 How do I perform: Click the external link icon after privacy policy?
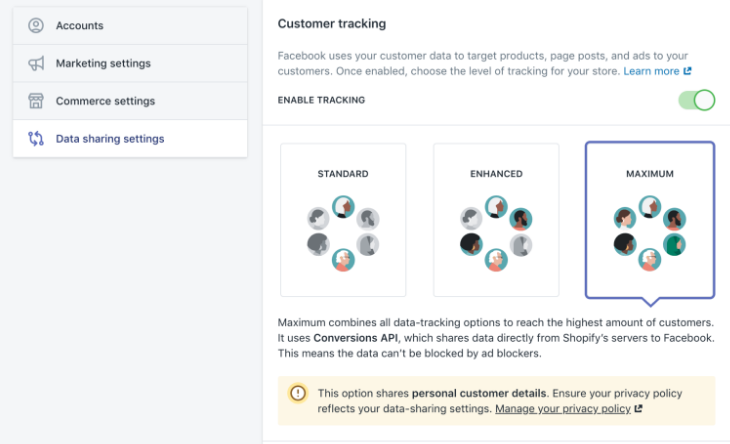click(x=638, y=409)
